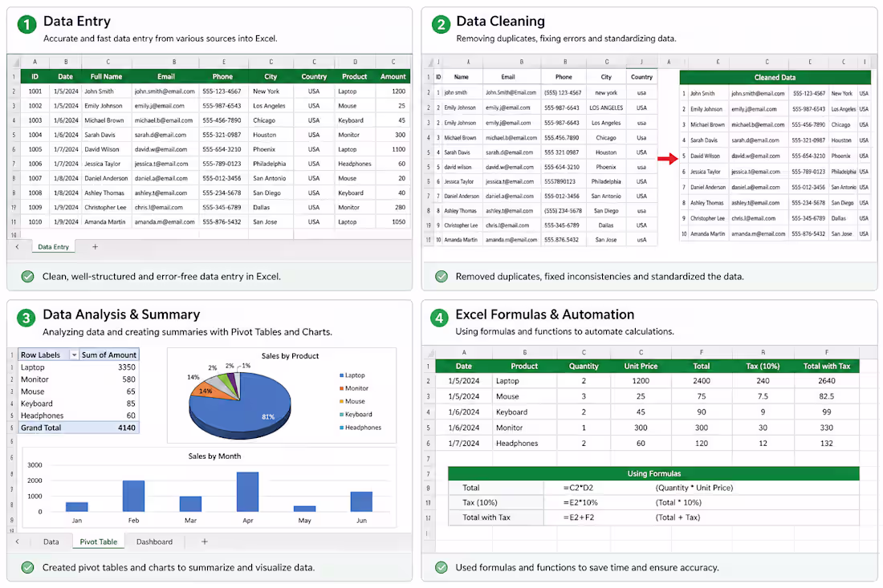The height and width of the screenshot is (588, 883).
Task: Select the Total with Tax column header
Action: pyautogui.click(x=827, y=367)
